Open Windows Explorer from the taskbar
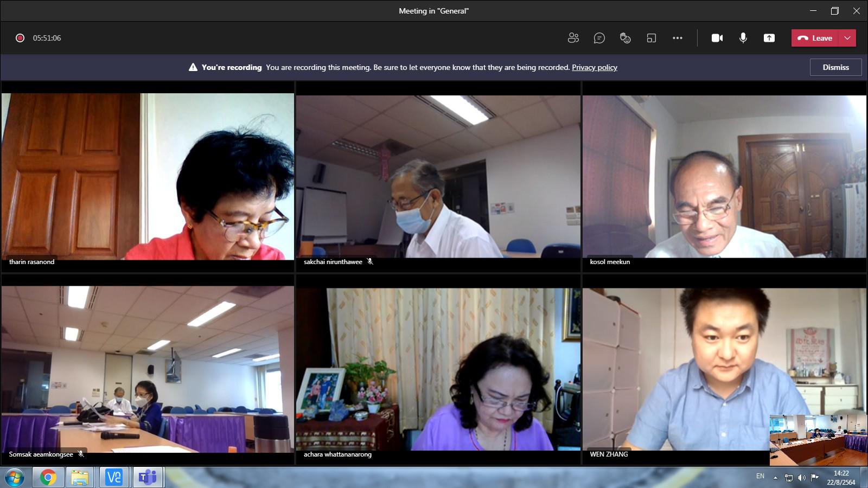Viewport: 868px width, 488px height. (x=80, y=478)
